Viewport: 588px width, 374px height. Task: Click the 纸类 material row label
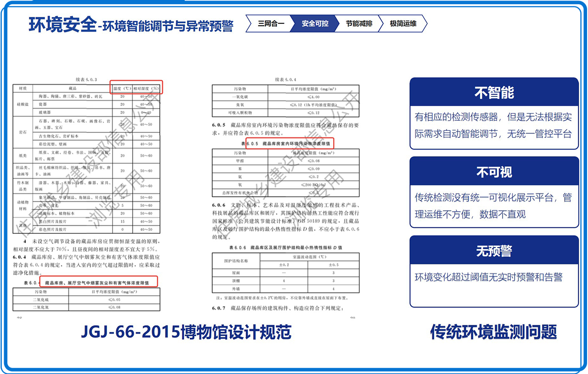[23, 156]
